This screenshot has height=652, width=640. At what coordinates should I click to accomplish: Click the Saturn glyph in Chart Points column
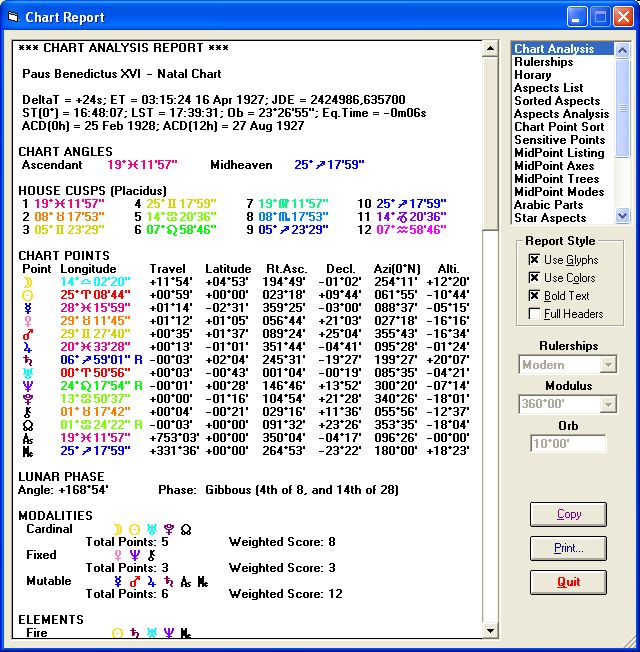28,359
